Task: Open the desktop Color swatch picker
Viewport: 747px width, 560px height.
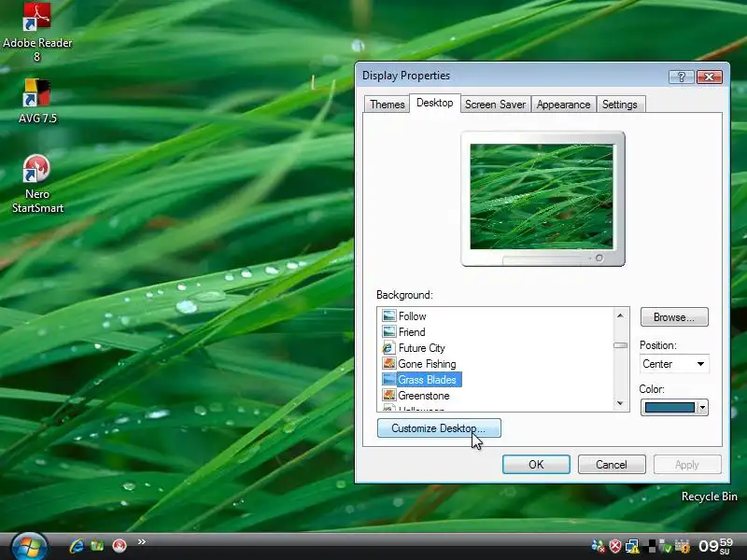Action: click(669, 407)
